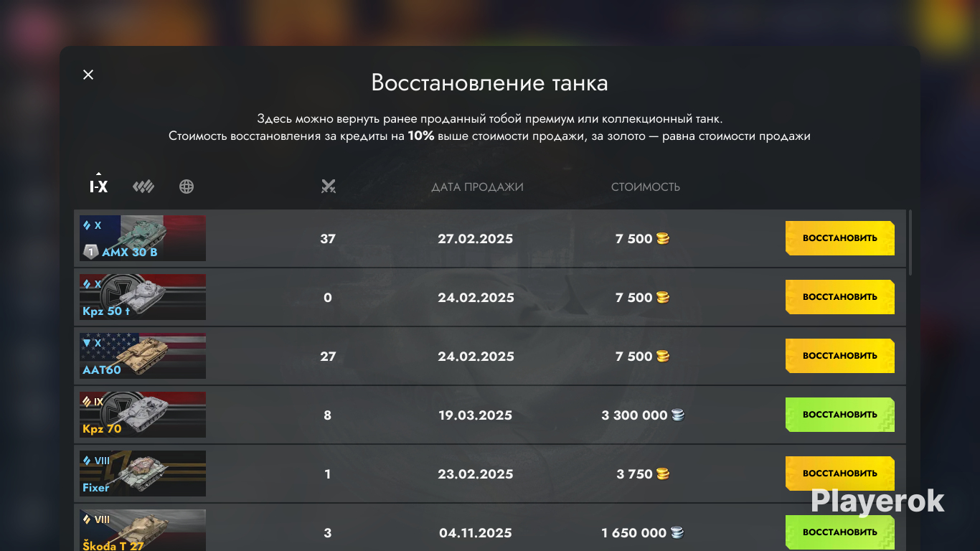Select the AMX 30 B tank thumbnail
The height and width of the screenshot is (551, 980).
pyautogui.click(x=143, y=238)
